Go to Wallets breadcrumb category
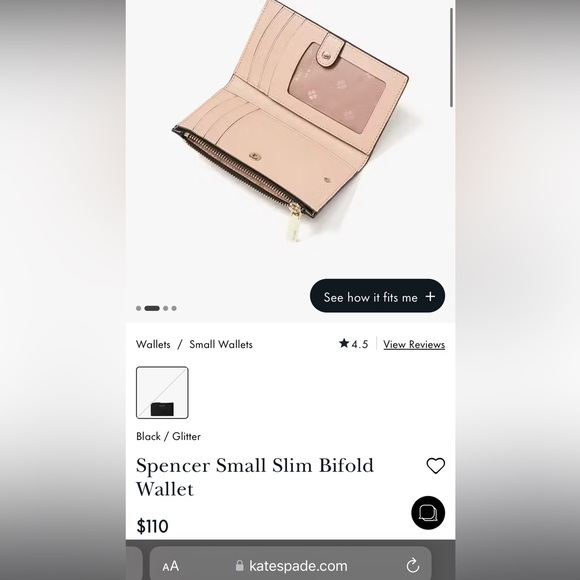Screen dimensions: 580x580 [153, 344]
